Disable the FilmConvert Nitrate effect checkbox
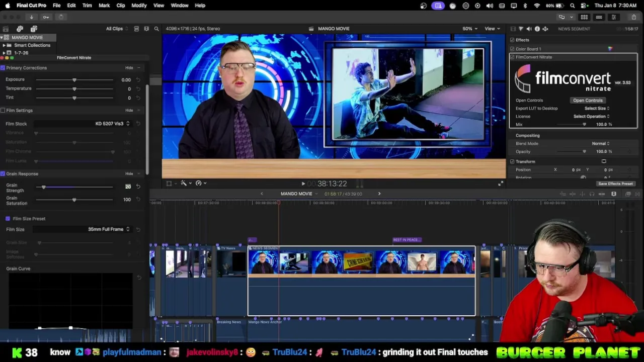 pos(512,57)
